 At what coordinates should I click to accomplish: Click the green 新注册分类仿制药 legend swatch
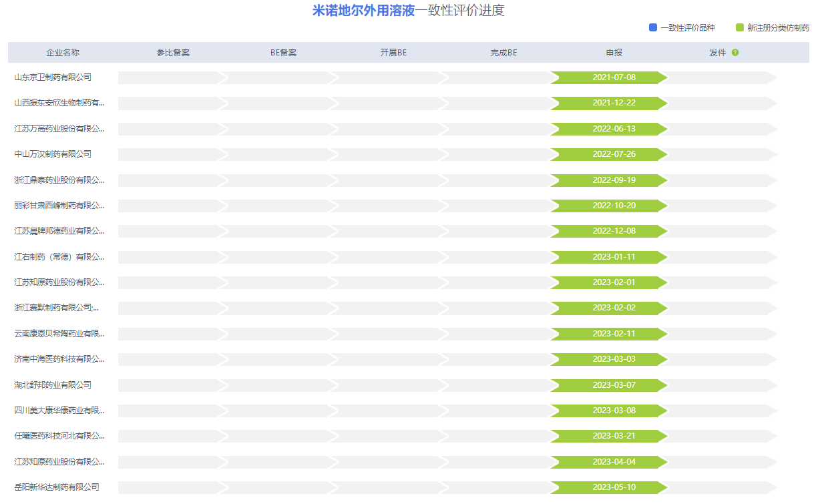(740, 27)
